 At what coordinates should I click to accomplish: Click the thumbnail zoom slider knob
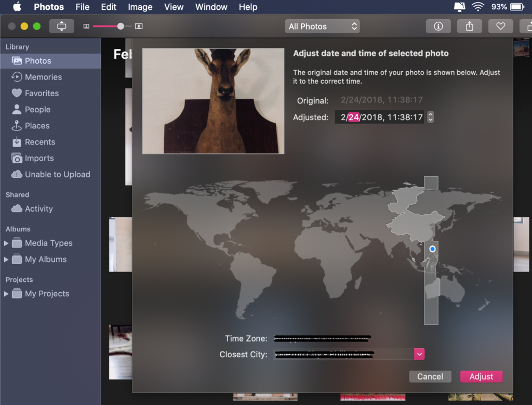121,27
